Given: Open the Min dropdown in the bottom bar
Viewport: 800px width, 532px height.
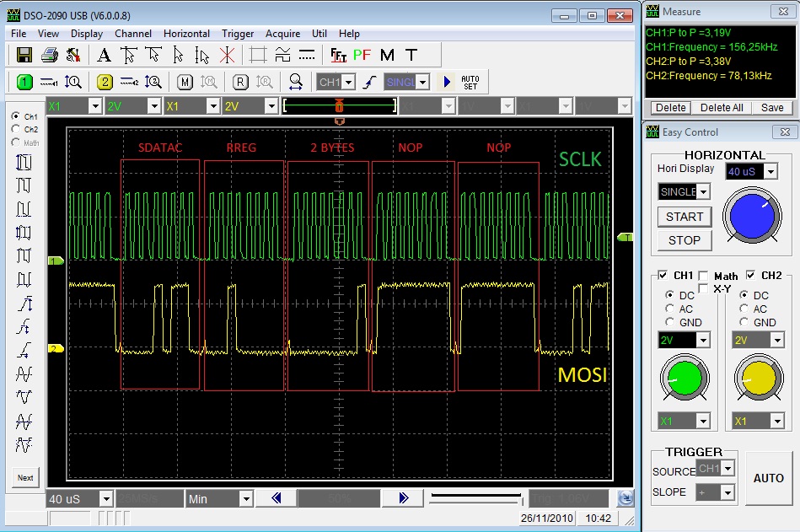Looking at the screenshot, I should [x=246, y=499].
